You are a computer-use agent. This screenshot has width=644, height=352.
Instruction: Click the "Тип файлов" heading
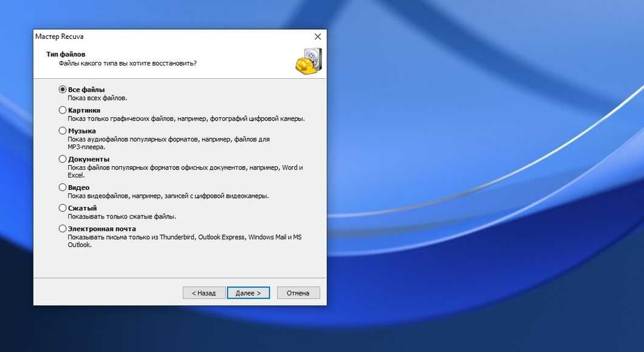point(66,54)
